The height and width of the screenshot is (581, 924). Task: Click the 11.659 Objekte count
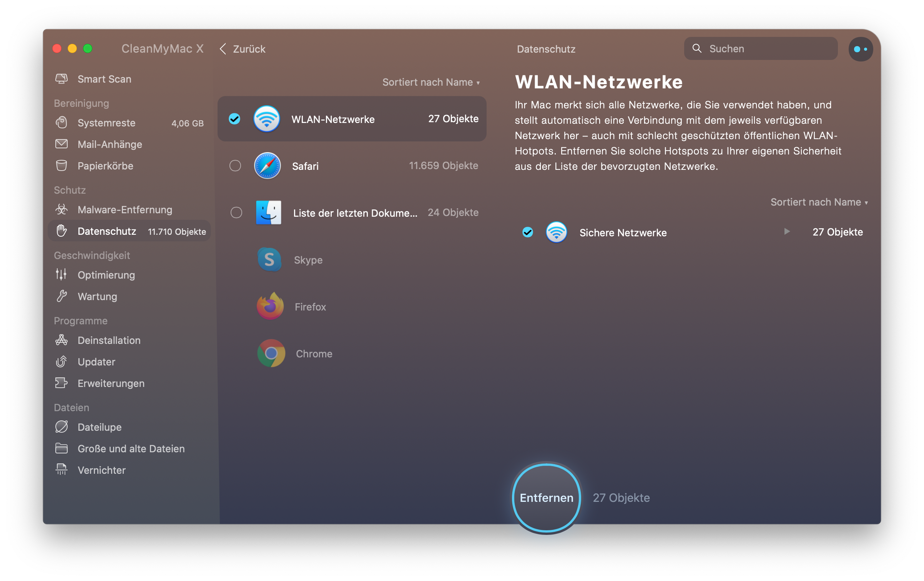pyautogui.click(x=444, y=166)
